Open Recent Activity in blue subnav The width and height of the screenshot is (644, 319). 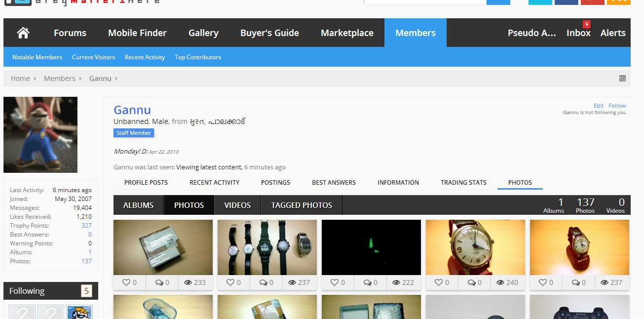coord(145,57)
